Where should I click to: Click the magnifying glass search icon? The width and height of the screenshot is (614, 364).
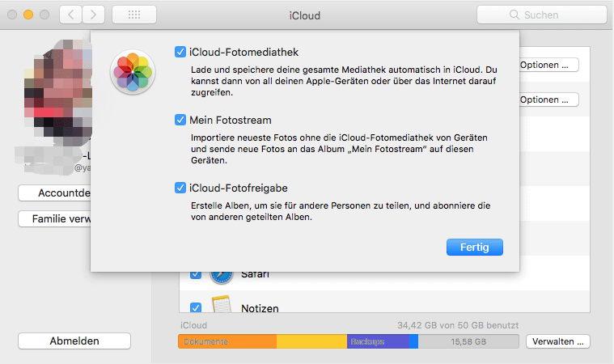point(513,15)
